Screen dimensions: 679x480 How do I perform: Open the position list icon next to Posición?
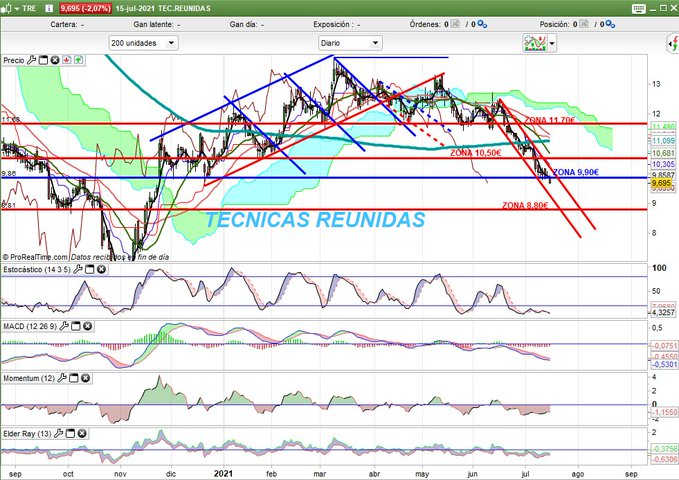[584, 24]
